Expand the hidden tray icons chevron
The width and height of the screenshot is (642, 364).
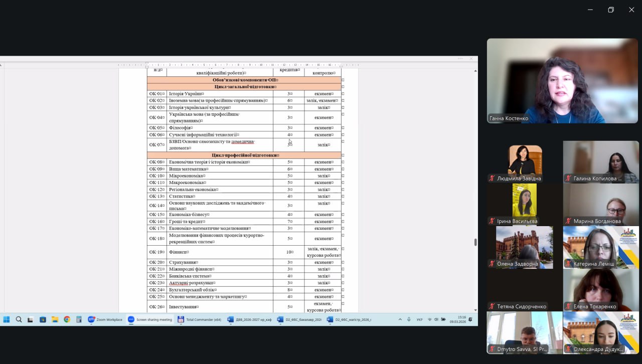pyautogui.click(x=400, y=319)
